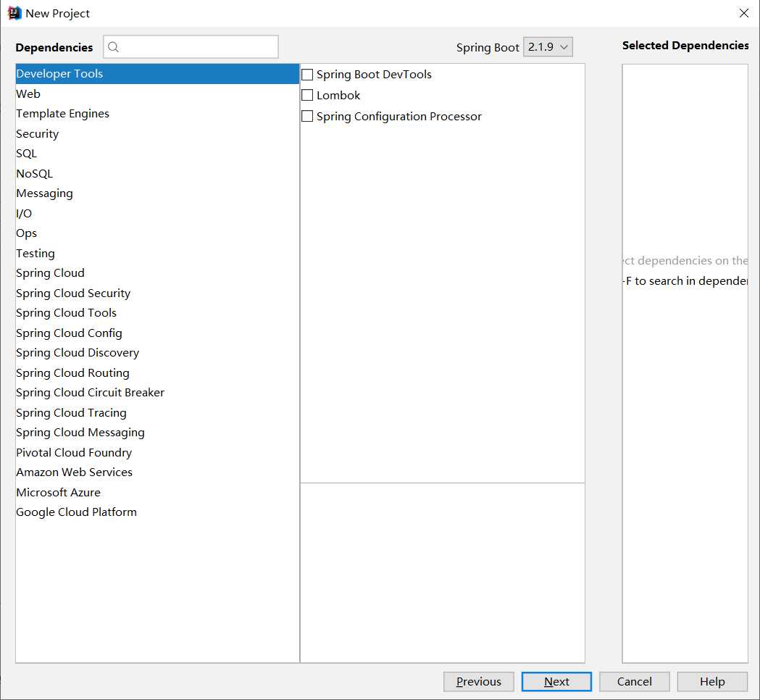
Task: Choose Pivotal Cloud Foundry category
Action: pos(157,452)
